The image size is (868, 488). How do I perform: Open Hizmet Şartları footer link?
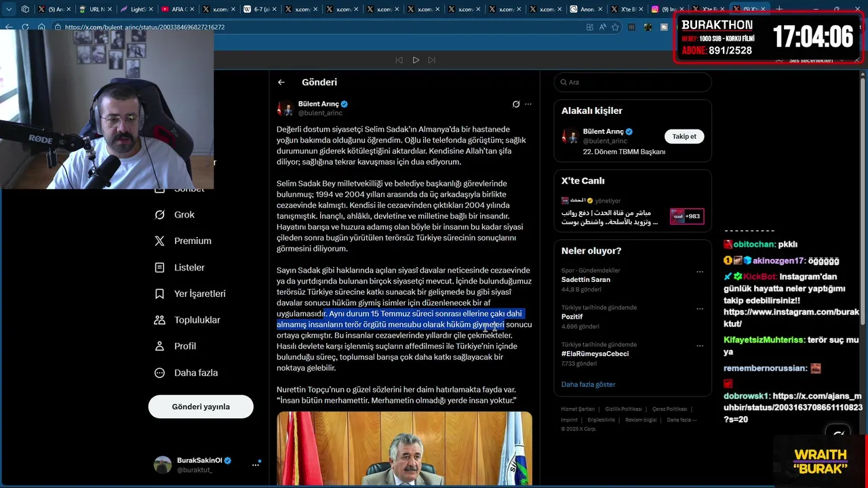(578, 409)
